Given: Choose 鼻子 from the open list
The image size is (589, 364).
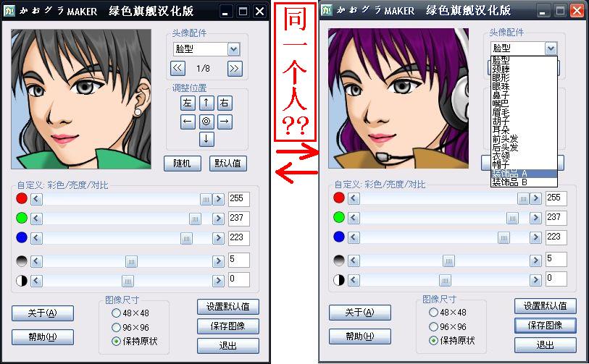Looking at the screenshot, I should [x=524, y=96].
